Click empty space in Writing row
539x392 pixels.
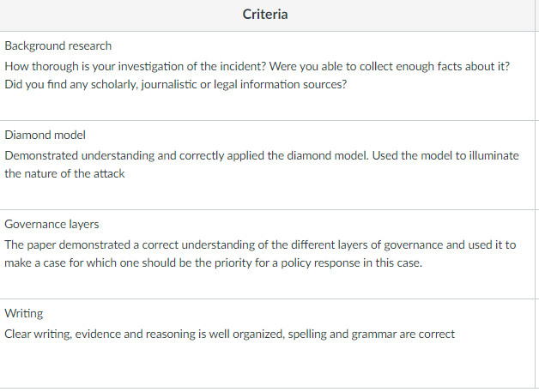click(268, 365)
